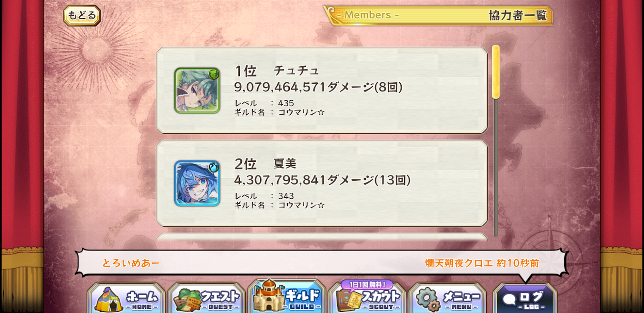Open the クエスト quest menu
This screenshot has height=313, width=644.
207,298
